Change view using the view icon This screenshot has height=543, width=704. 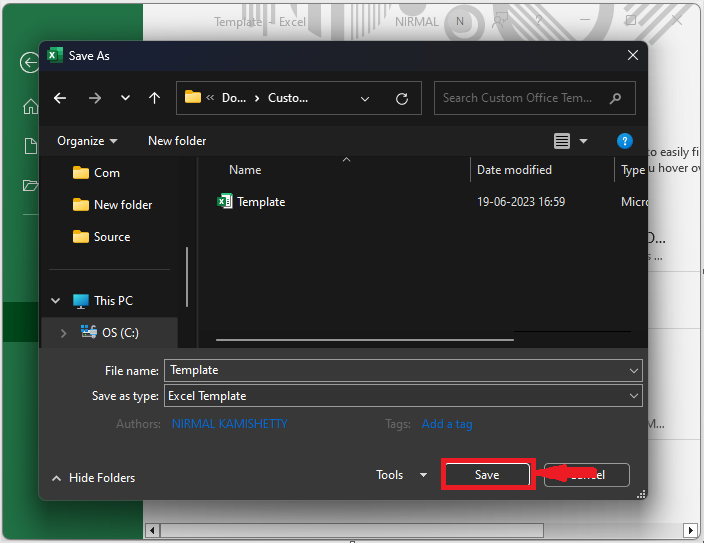(x=562, y=141)
